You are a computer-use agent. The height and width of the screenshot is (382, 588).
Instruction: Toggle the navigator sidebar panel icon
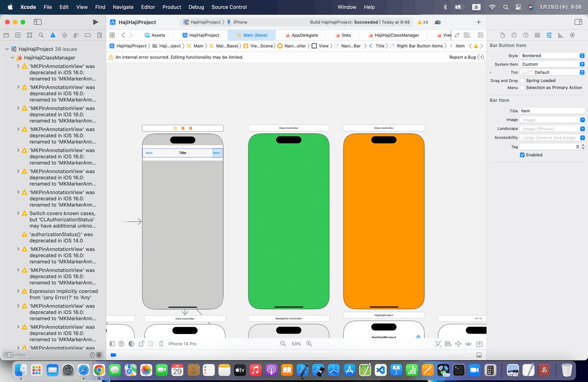click(x=37, y=22)
